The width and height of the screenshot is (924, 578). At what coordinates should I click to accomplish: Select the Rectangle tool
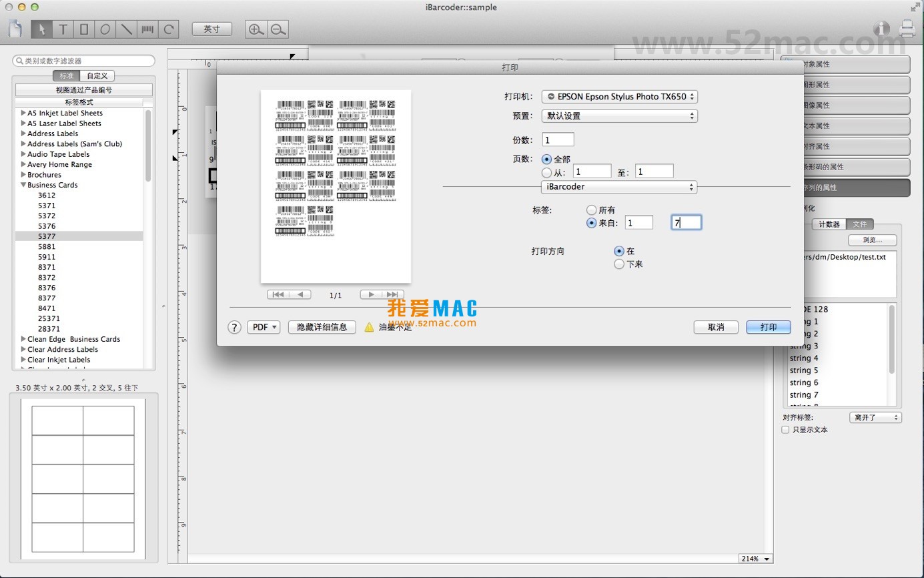[84, 29]
